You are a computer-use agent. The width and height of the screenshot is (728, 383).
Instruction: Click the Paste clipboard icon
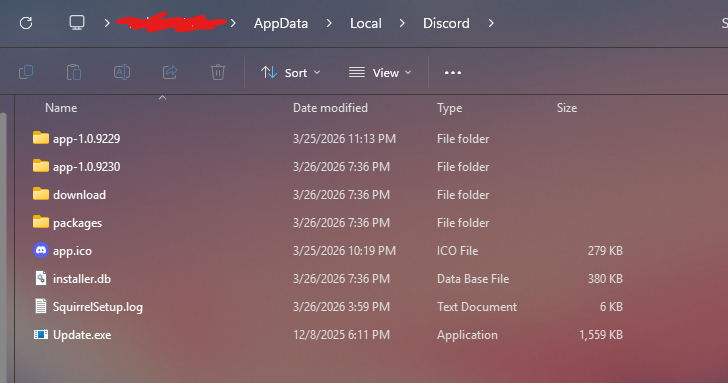coord(74,72)
